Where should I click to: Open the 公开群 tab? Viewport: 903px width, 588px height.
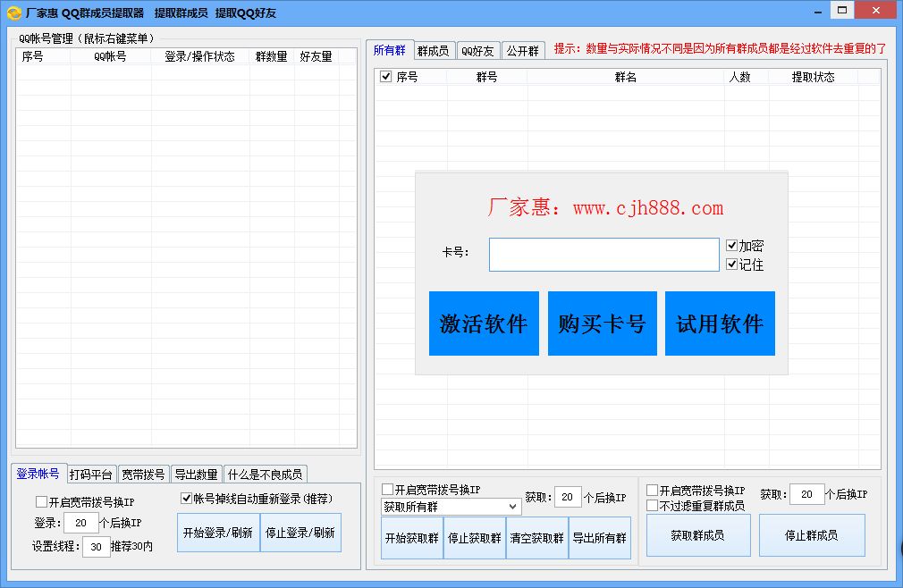522,51
